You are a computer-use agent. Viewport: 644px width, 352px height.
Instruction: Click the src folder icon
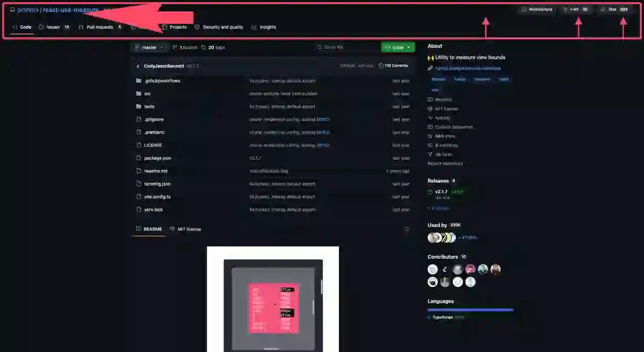point(139,94)
